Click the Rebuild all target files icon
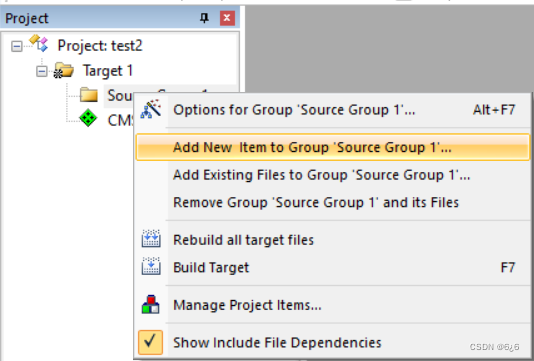The height and width of the screenshot is (361, 534). tap(151, 238)
